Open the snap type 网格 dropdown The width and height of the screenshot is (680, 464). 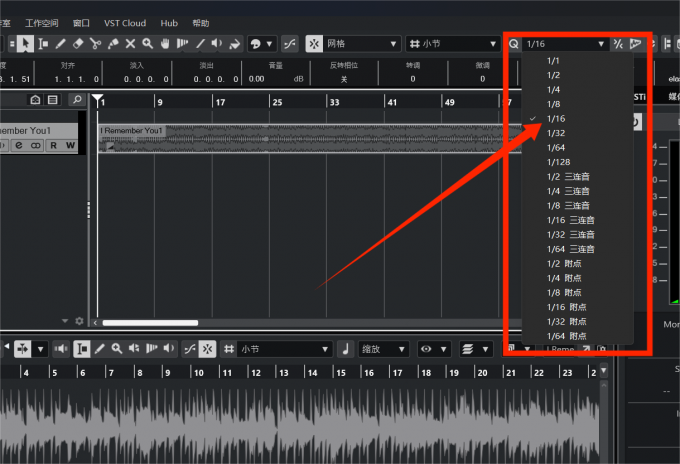362,44
